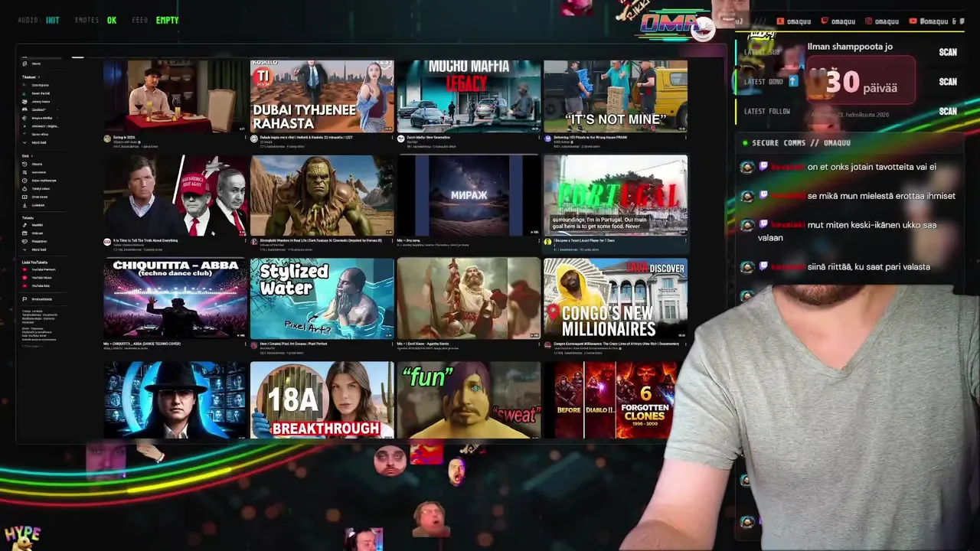Screen dimensions: 980x551
Task: Click the SECURE COMMS // OMAQUU chat header
Action: click(796, 143)
